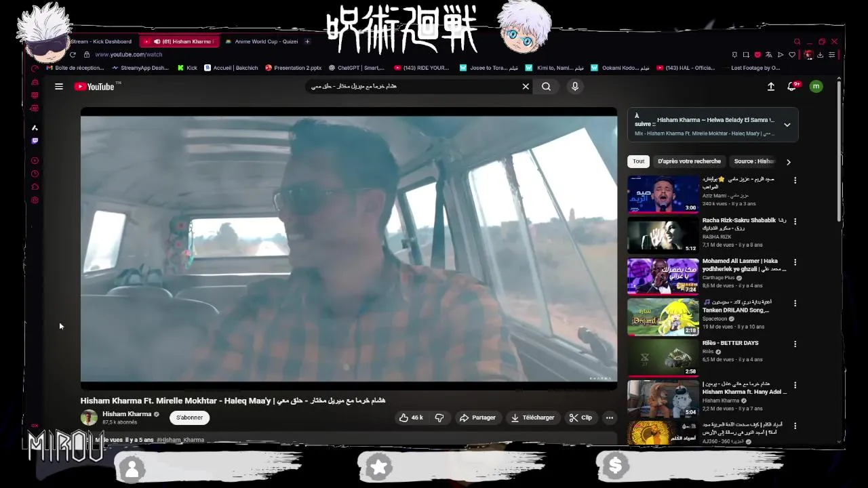The width and height of the screenshot is (868, 488).
Task: Download the video with Télécharger
Action: 532,418
